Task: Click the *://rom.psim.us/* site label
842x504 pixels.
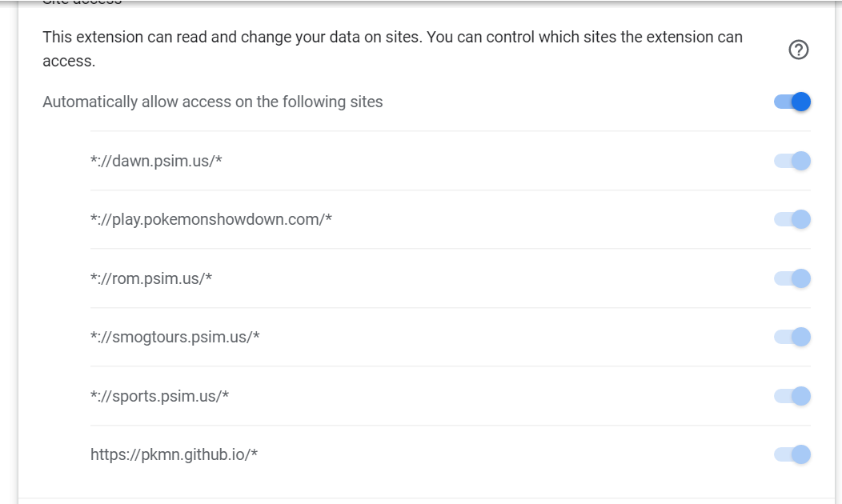Action: click(151, 278)
